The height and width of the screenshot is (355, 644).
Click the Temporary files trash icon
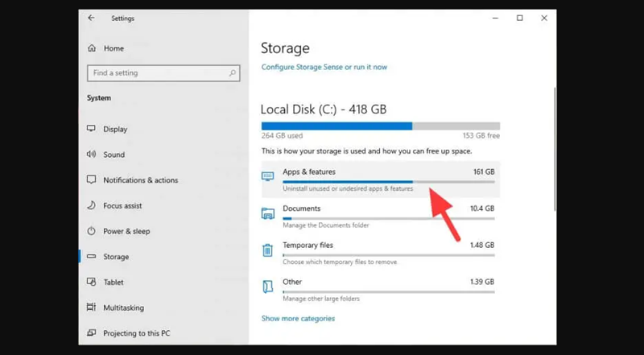268,250
